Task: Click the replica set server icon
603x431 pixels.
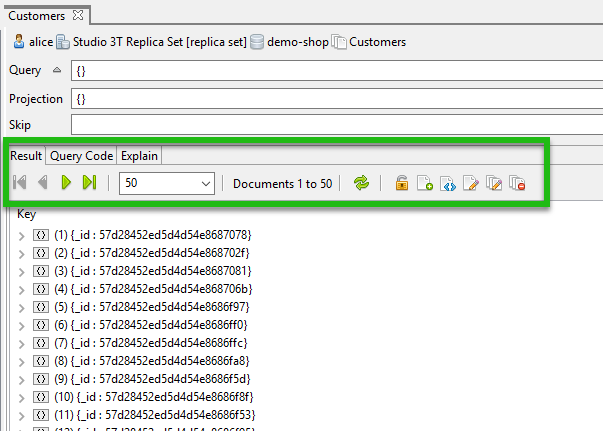Action: click(63, 42)
